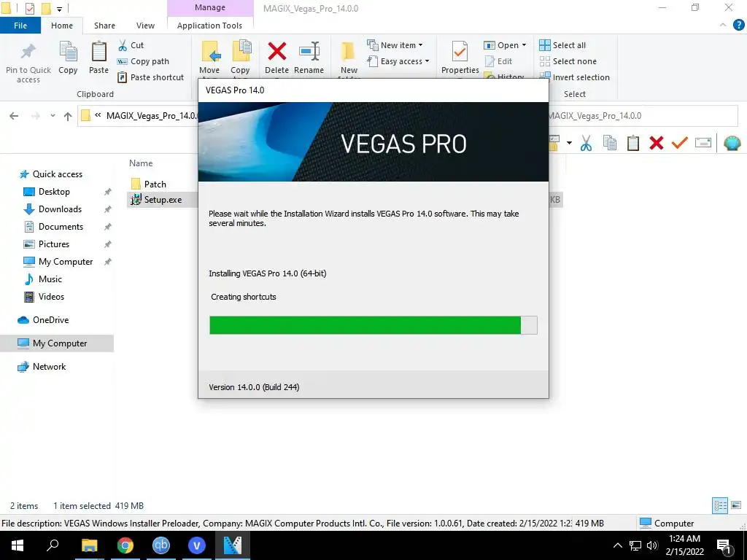Go back with the Back arrow
This screenshot has height=560, width=747.
point(14,116)
